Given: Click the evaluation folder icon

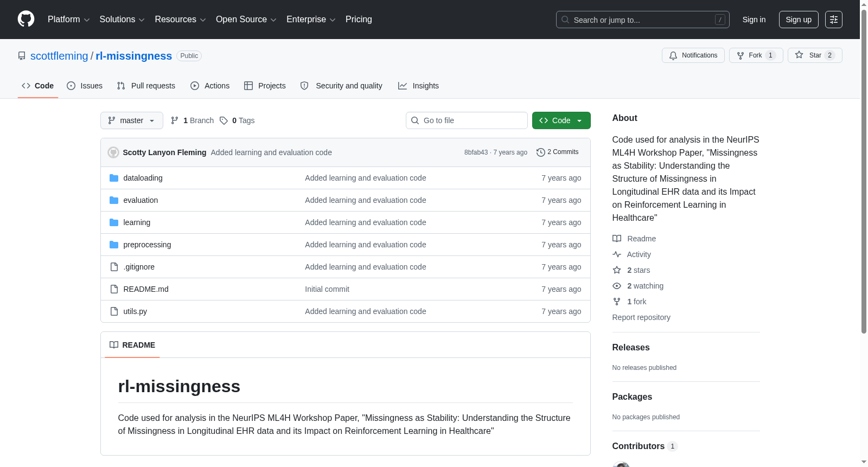Looking at the screenshot, I should (114, 200).
